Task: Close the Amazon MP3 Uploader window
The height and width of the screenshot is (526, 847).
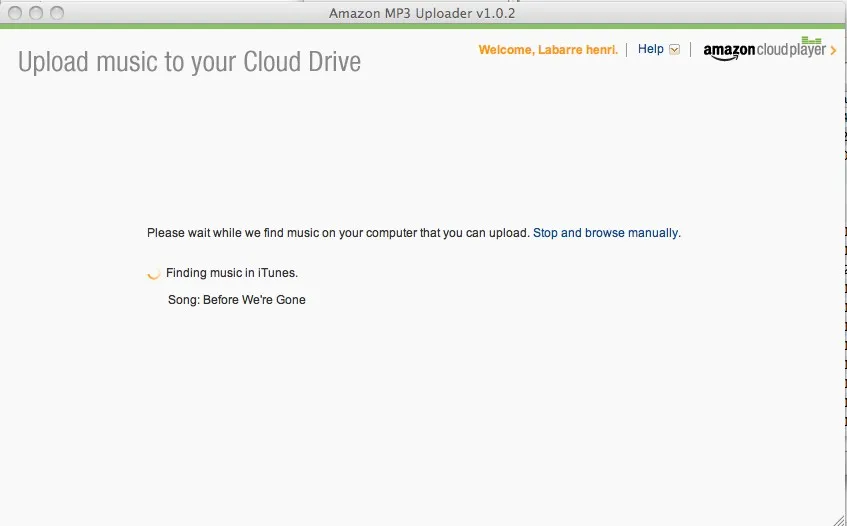Action: 15,13
